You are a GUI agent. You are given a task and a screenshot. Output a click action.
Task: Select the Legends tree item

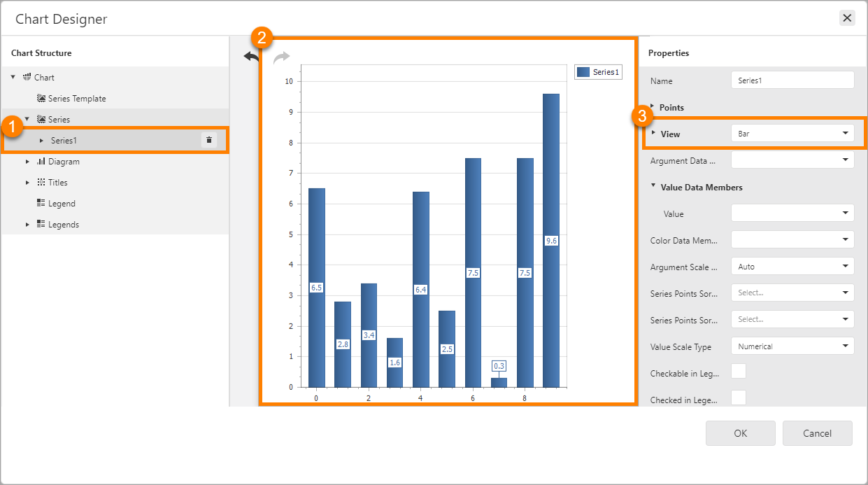click(64, 225)
